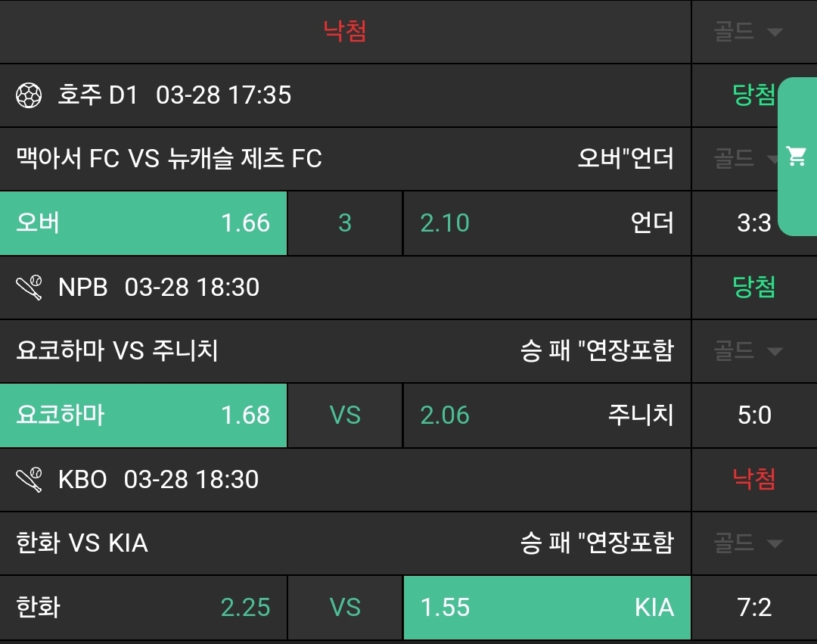Click the 7:2 final score cell
Image resolution: width=817 pixels, height=644 pixels.
click(753, 608)
